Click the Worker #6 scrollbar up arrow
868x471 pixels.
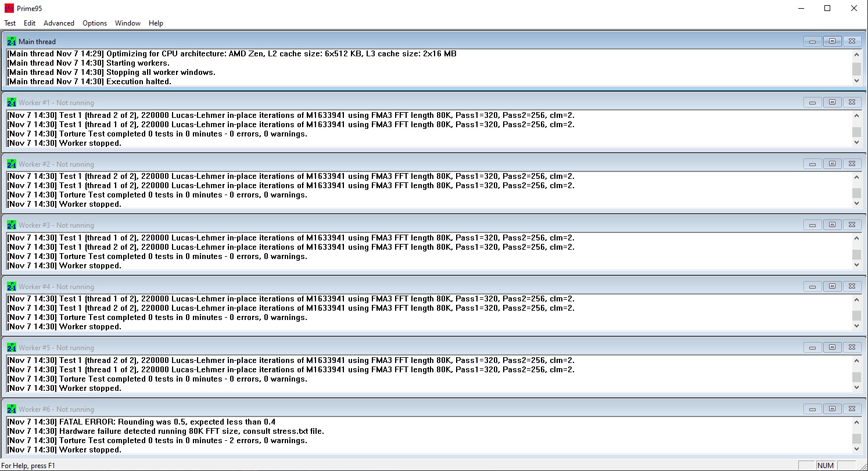pyautogui.click(x=856, y=422)
